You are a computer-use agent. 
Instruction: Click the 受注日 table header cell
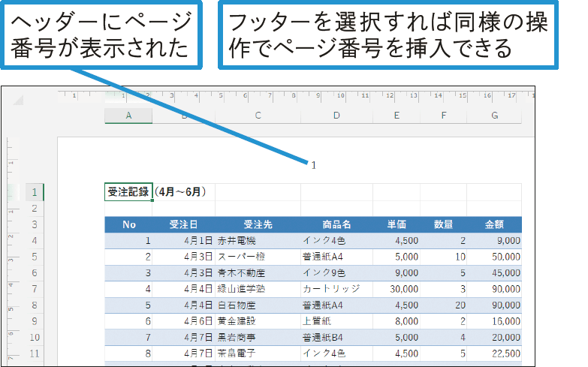(184, 224)
